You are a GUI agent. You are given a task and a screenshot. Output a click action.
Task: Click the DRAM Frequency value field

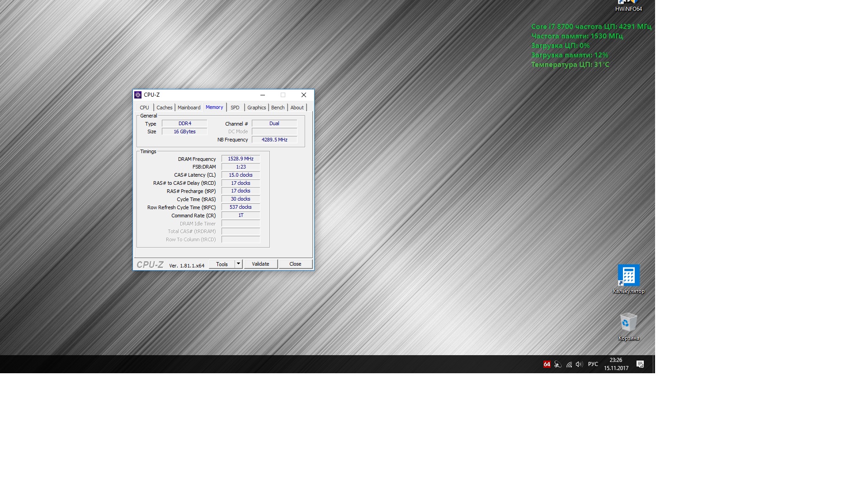pyautogui.click(x=241, y=159)
